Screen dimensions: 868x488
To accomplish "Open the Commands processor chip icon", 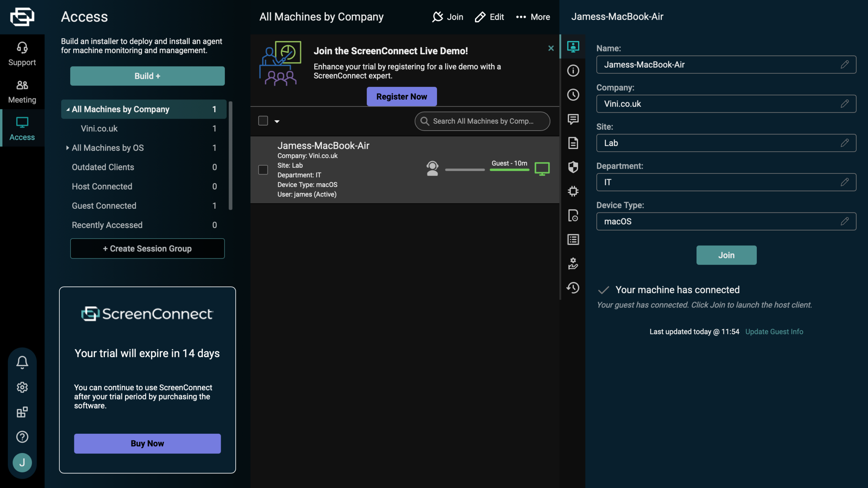I will click(x=573, y=191).
